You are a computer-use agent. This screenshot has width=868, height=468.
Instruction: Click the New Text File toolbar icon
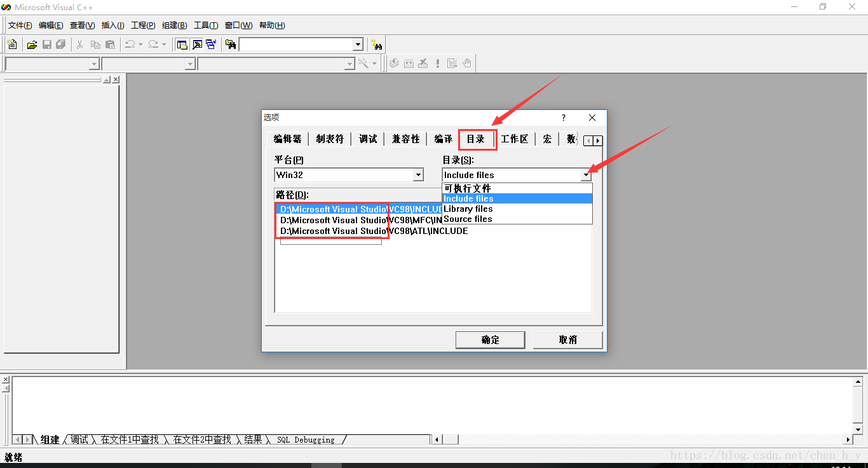[x=12, y=45]
